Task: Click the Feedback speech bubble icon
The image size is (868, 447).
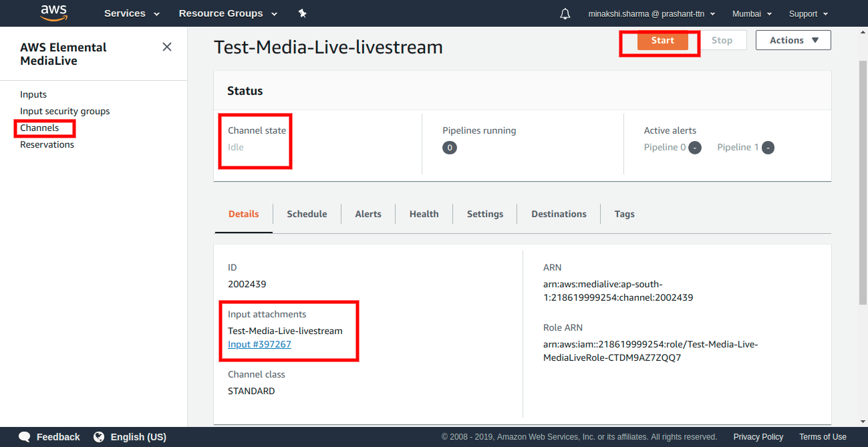Action: click(x=25, y=437)
